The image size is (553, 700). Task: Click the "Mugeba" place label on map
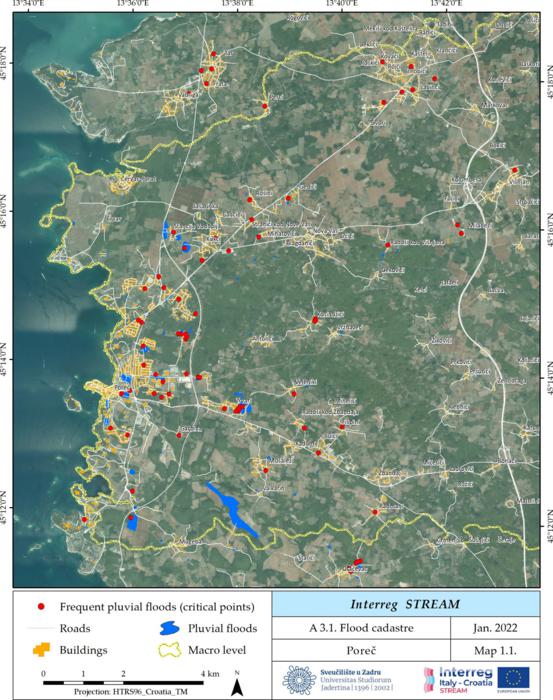pyautogui.click(x=191, y=542)
